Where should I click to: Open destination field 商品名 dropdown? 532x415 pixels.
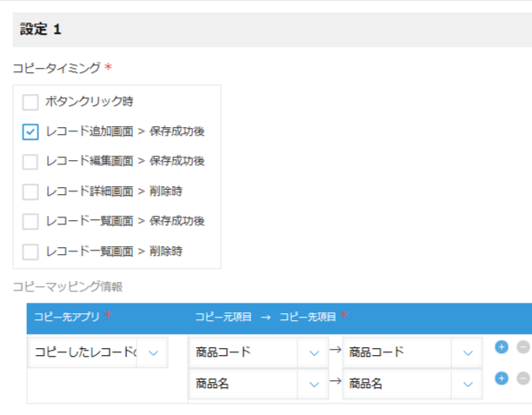(412, 384)
